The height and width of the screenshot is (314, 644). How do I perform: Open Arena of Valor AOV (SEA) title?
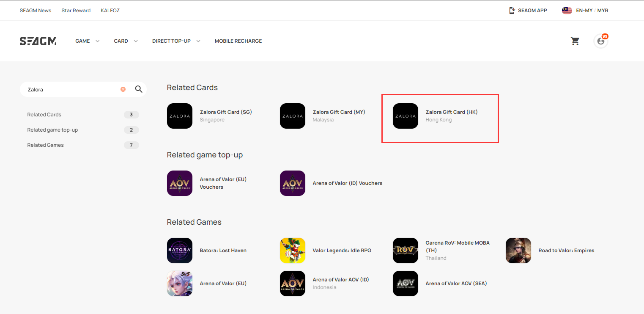456,284
